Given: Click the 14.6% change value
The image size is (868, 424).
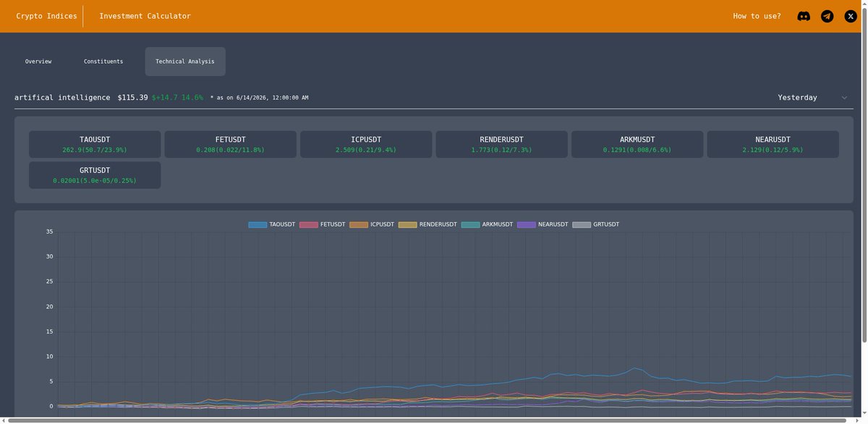Looking at the screenshot, I should pos(192,98).
